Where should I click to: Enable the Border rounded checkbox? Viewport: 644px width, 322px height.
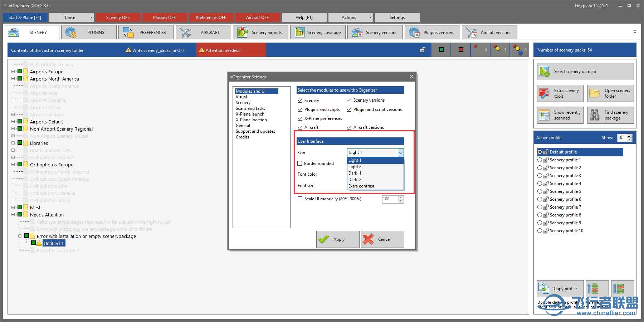300,164
